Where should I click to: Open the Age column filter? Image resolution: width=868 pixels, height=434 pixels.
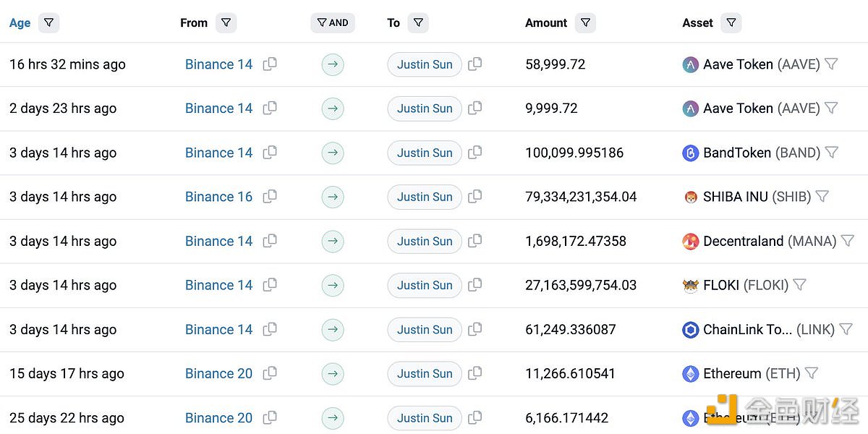(48, 23)
